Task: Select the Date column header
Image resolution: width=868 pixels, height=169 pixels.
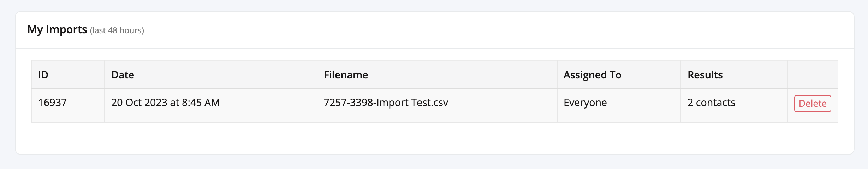Action: pos(211,75)
